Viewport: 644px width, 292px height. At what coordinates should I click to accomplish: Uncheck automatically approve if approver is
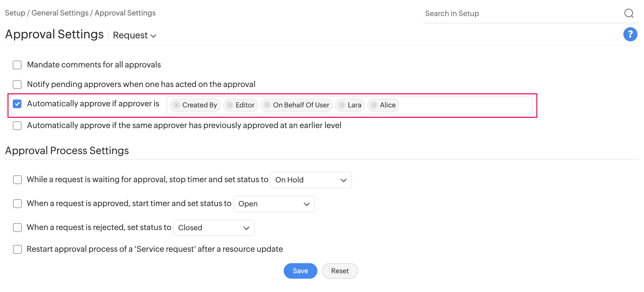[x=17, y=104]
